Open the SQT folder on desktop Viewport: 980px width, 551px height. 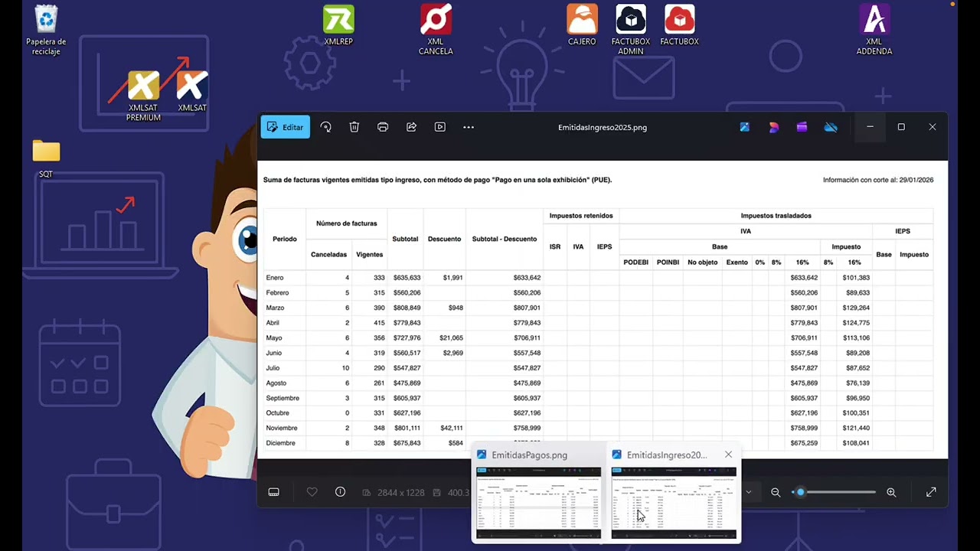click(x=46, y=158)
